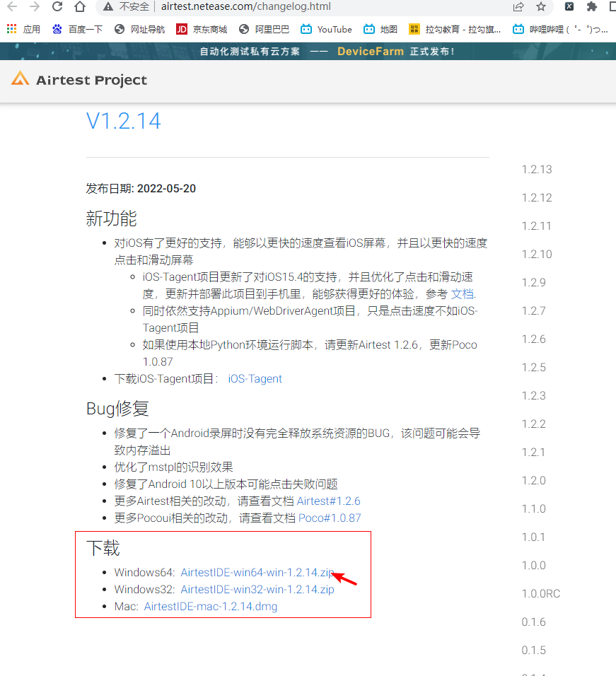The width and height of the screenshot is (616, 676).
Task: Open the extensions puzzle icon
Action: [x=592, y=6]
